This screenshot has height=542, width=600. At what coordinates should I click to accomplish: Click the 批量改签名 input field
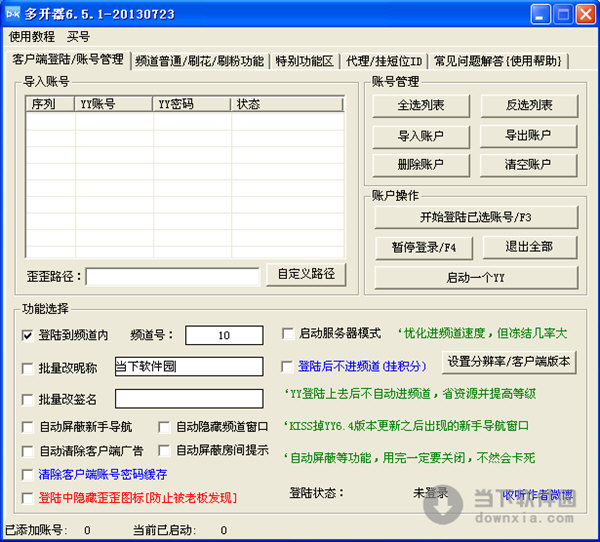(x=189, y=399)
